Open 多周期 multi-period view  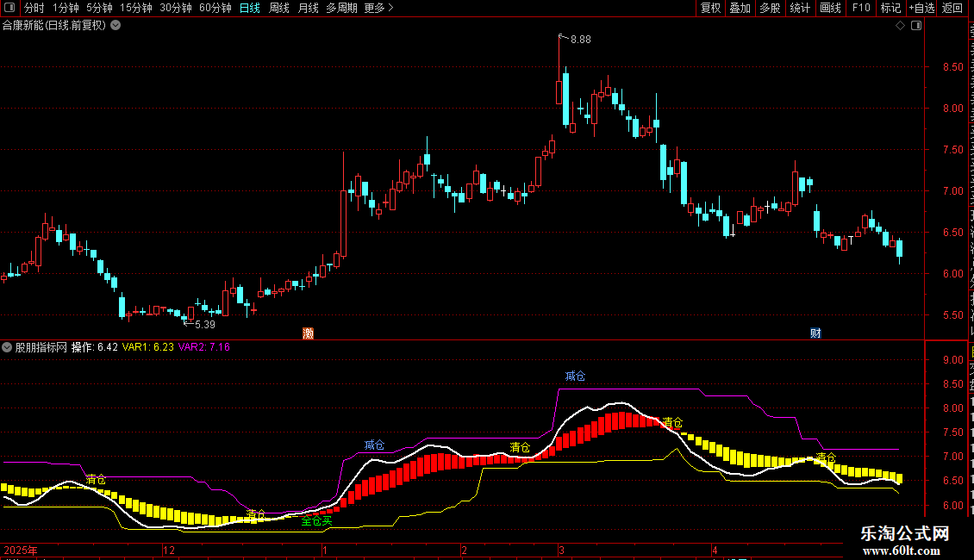[341, 8]
